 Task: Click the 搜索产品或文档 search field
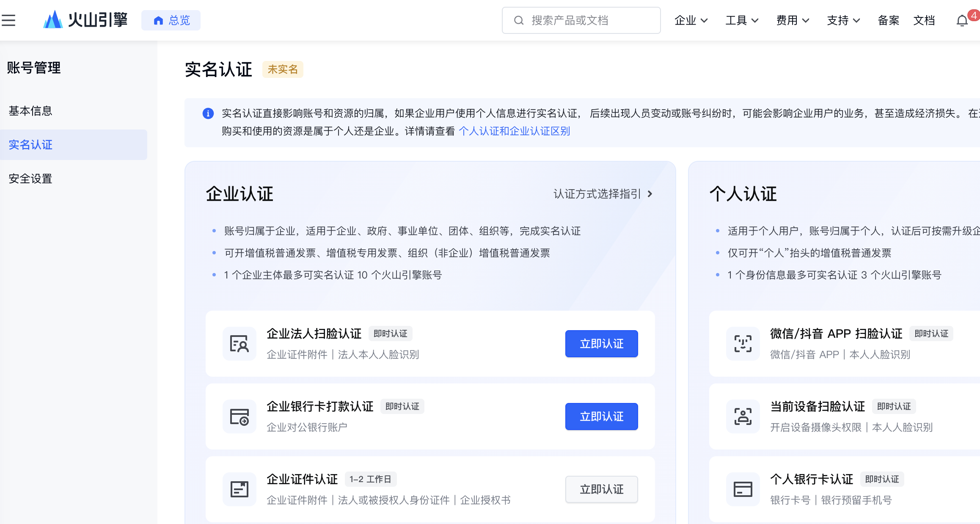[x=581, y=20]
